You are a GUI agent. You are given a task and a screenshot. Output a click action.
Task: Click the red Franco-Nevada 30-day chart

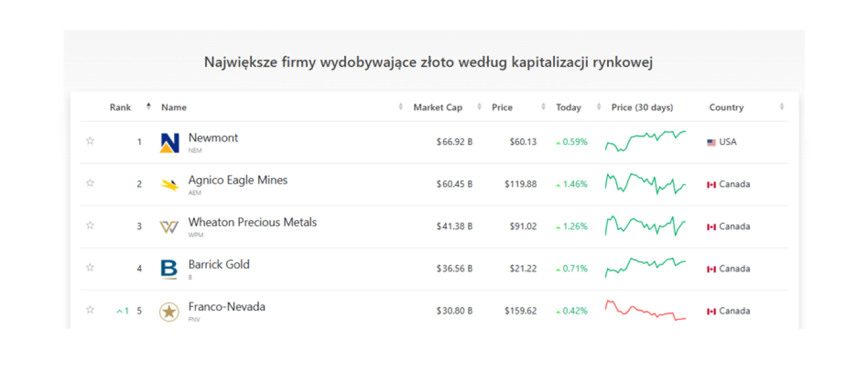pos(646,310)
